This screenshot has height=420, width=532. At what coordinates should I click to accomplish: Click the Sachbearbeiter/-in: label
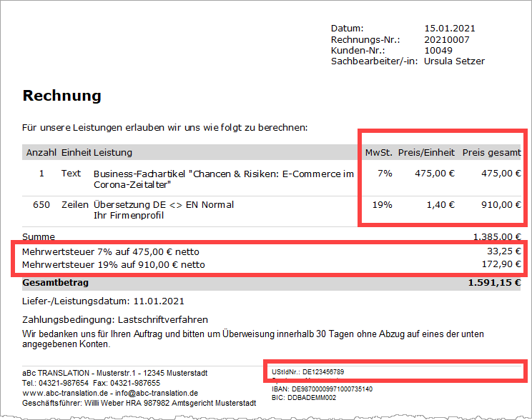(x=374, y=61)
